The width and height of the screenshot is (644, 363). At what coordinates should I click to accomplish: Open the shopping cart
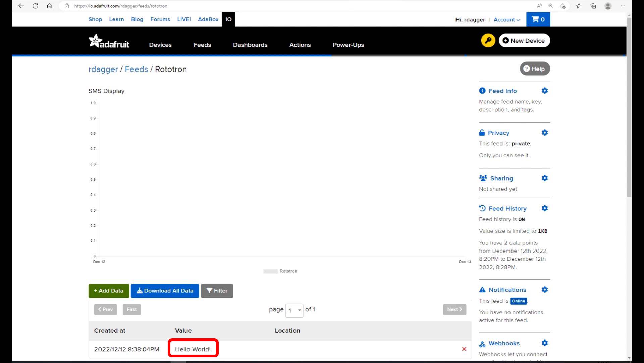[x=538, y=19]
